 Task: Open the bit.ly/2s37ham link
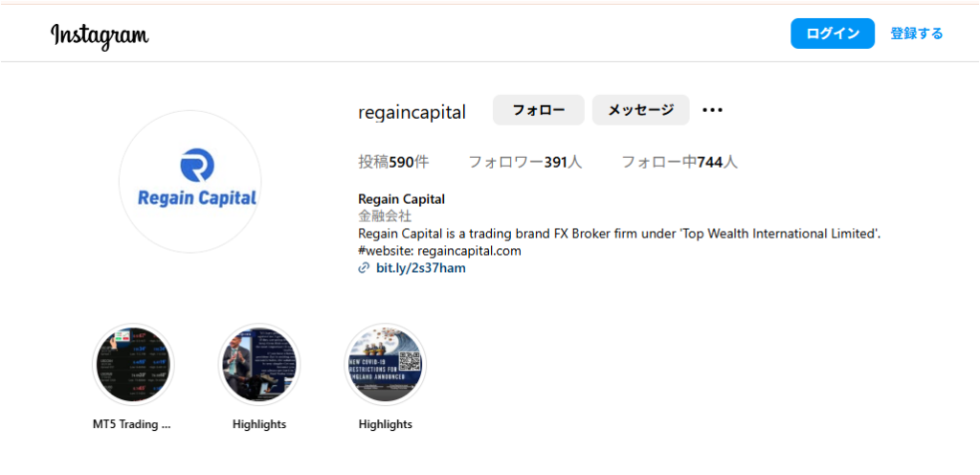point(421,269)
